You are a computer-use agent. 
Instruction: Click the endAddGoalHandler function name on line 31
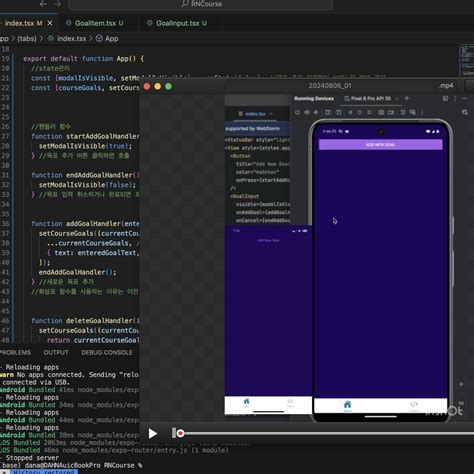pos(99,175)
